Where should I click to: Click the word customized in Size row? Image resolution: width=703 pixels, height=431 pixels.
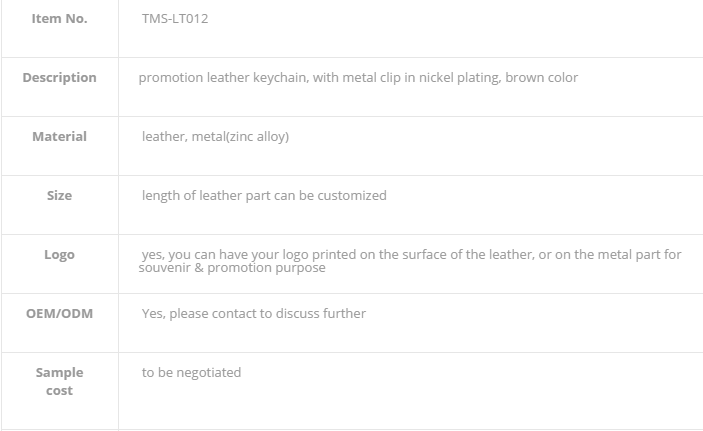tap(352, 196)
